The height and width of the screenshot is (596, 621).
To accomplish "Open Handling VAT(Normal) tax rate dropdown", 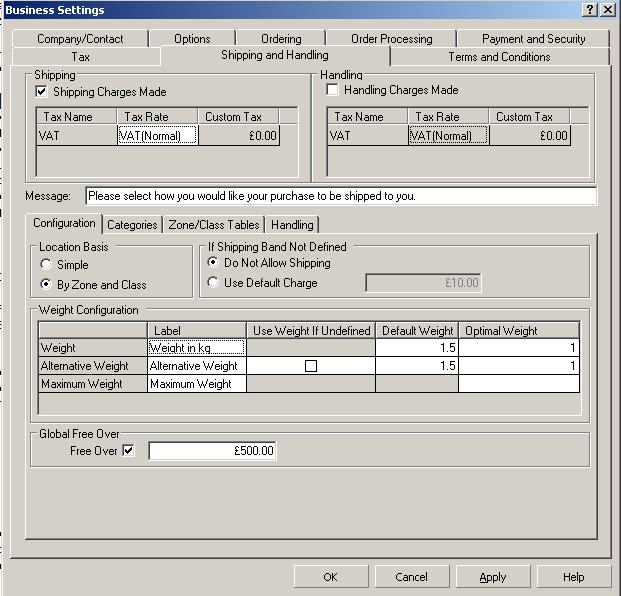I will click(x=448, y=136).
